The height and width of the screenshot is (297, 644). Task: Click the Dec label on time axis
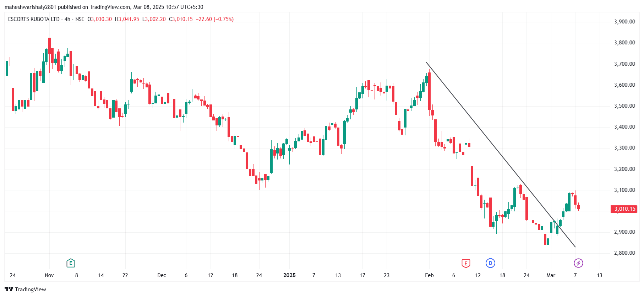click(162, 275)
